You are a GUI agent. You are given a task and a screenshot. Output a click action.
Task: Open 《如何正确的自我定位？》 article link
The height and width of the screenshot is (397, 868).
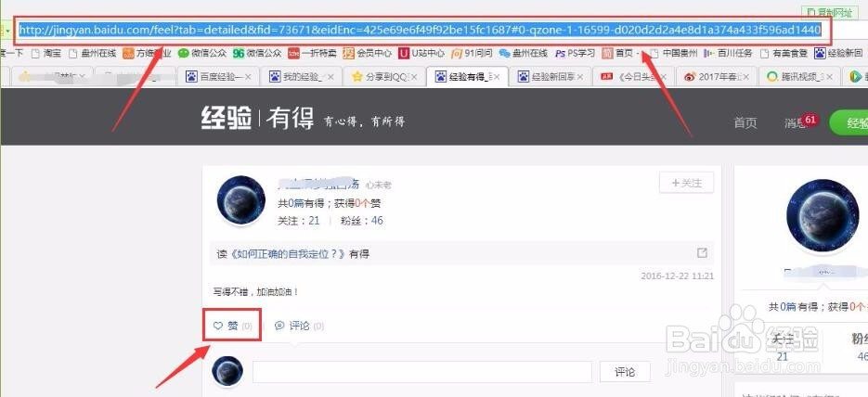coord(287,254)
